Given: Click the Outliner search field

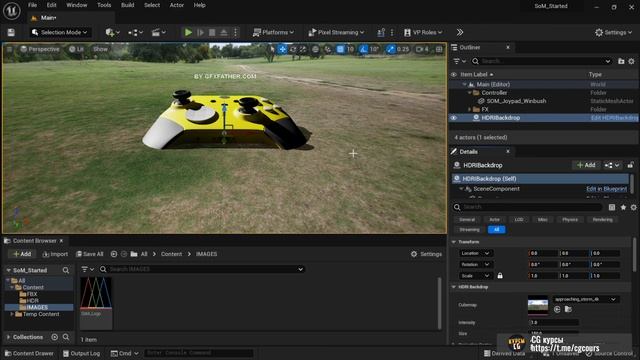Looking at the screenshot, I should coord(542,61).
